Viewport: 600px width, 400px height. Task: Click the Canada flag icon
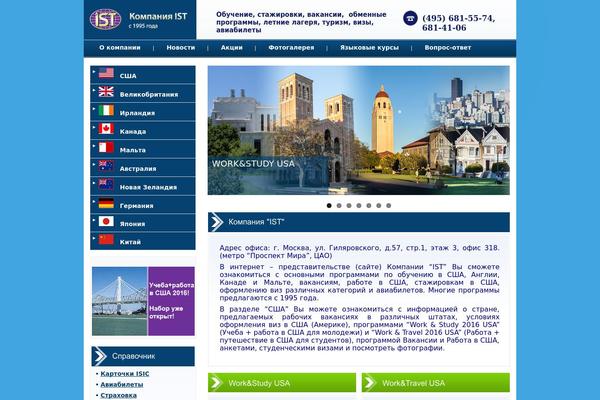tap(106, 129)
